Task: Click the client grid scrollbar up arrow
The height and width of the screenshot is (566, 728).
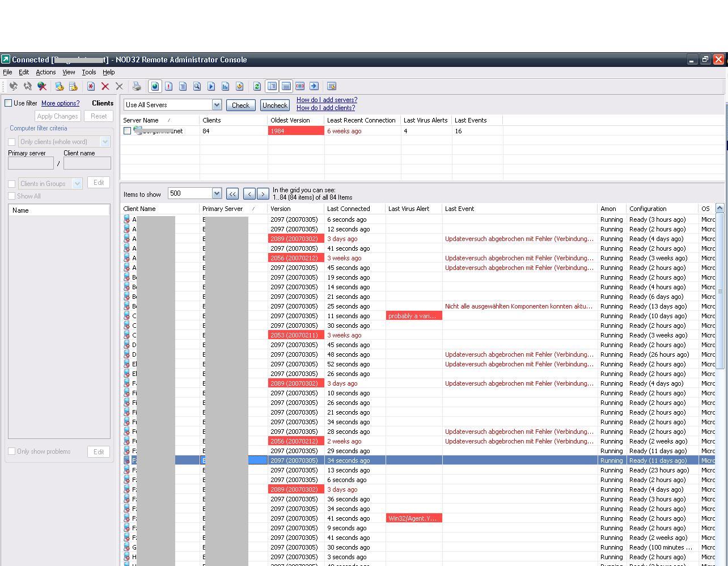Action: (720, 208)
